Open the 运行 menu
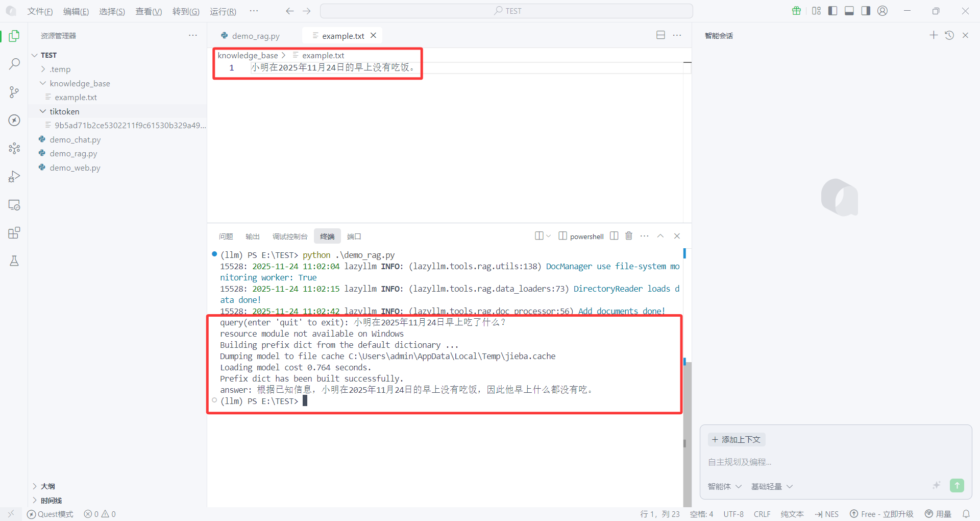980x521 pixels. point(223,11)
